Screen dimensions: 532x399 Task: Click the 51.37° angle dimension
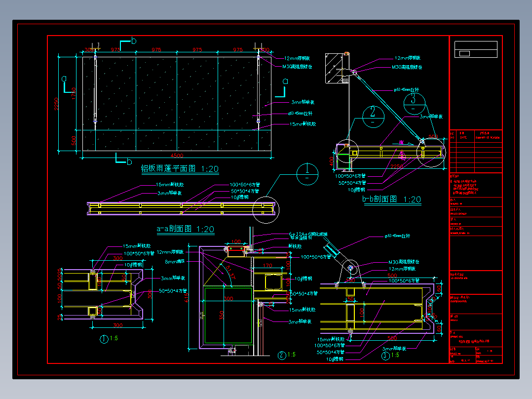229,272
